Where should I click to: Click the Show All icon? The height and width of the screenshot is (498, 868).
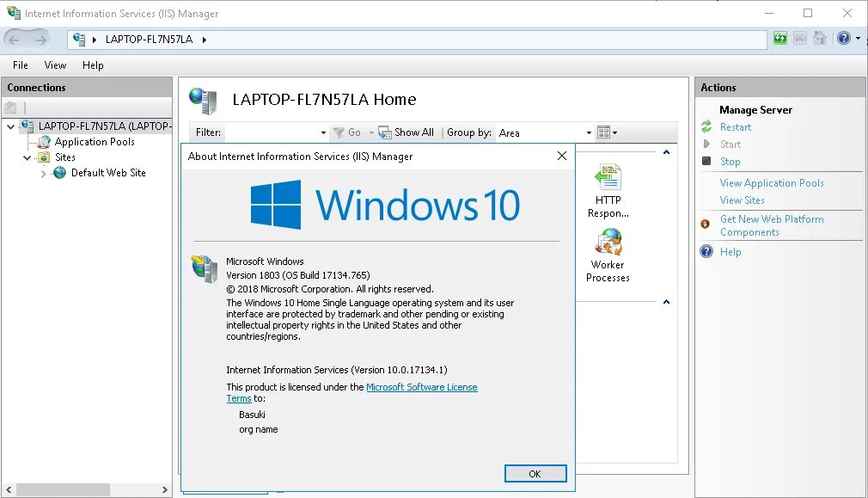pos(385,132)
